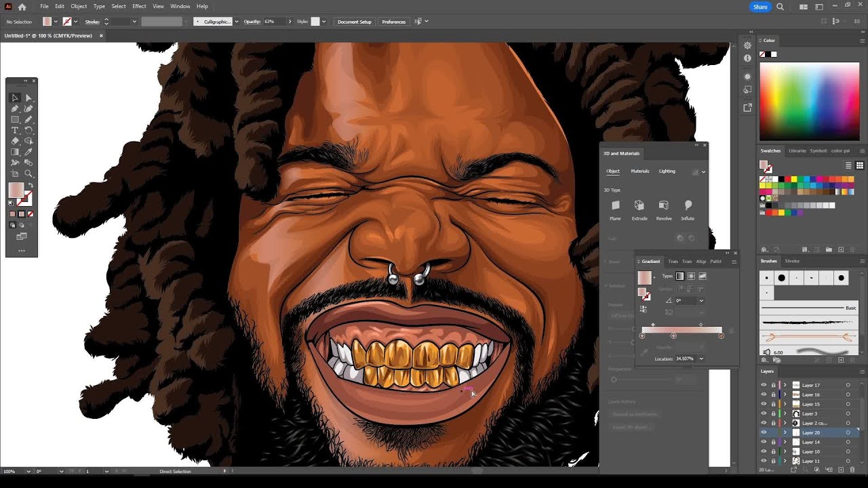Expand Layer 10 contents
This screenshot has width=868, height=488.
click(x=785, y=451)
